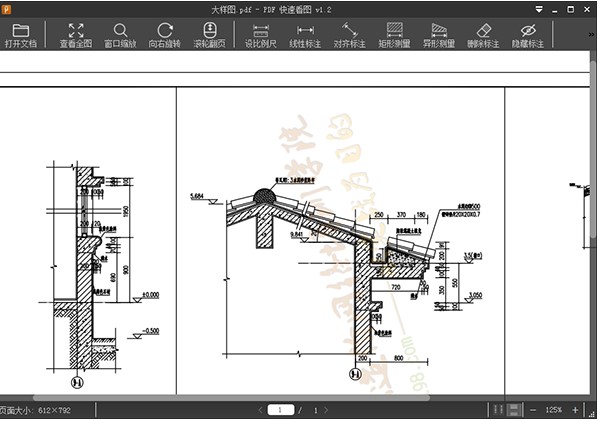Click the window resize grip corner

(590, 414)
